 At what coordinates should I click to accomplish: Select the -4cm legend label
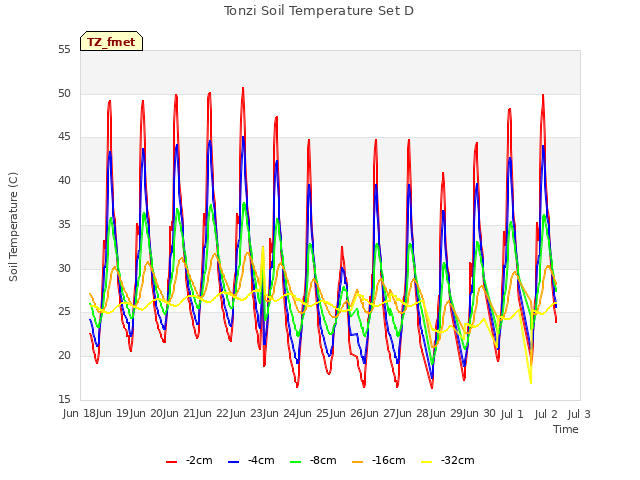(x=261, y=460)
